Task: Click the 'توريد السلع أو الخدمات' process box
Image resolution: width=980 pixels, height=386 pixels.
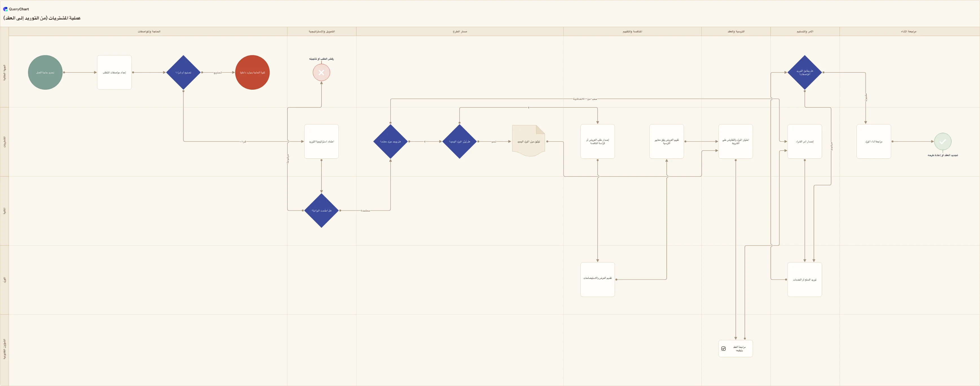Action: coord(805,279)
